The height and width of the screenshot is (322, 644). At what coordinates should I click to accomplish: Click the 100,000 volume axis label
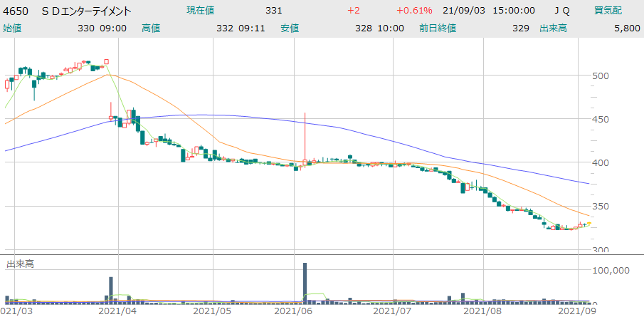pyautogui.click(x=611, y=271)
